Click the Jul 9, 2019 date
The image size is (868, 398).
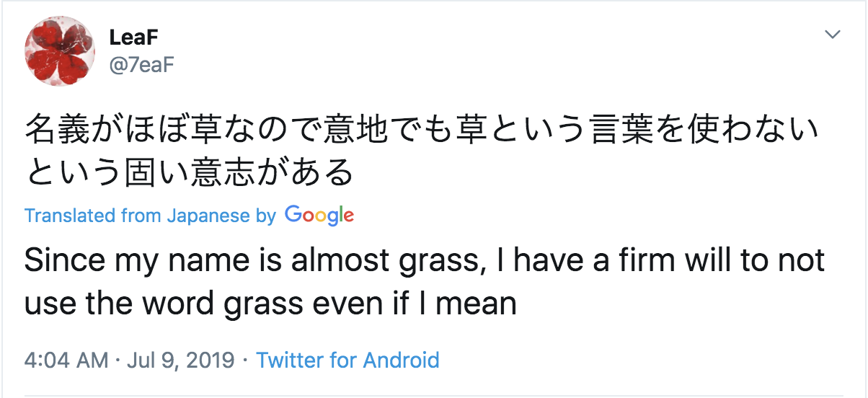click(180, 360)
